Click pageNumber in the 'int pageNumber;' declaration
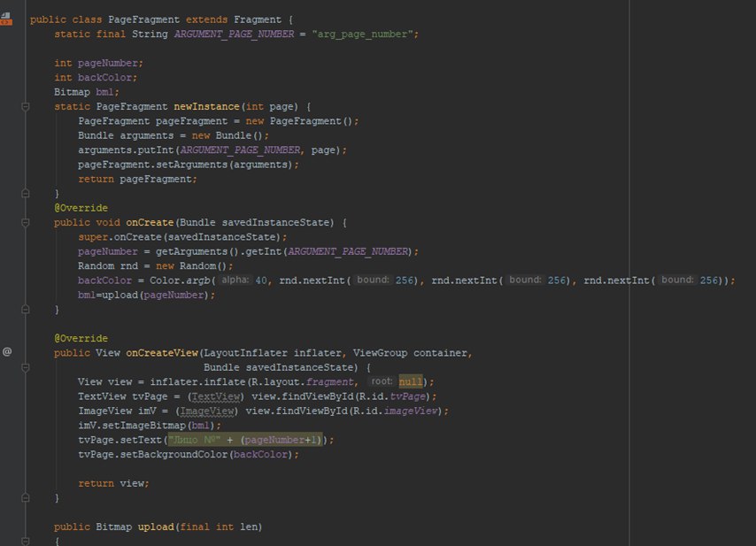This screenshot has height=546, width=756. tap(108, 63)
